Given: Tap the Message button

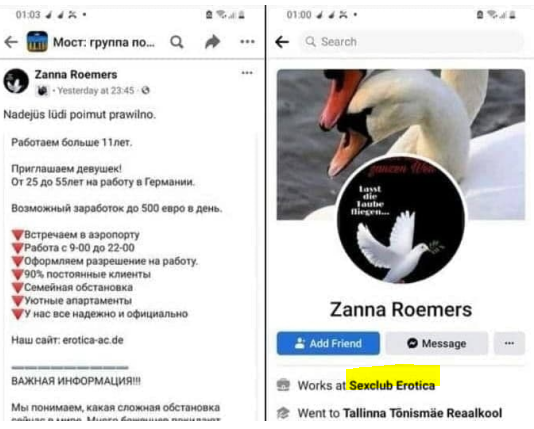Looking at the screenshot, I should point(437,343).
